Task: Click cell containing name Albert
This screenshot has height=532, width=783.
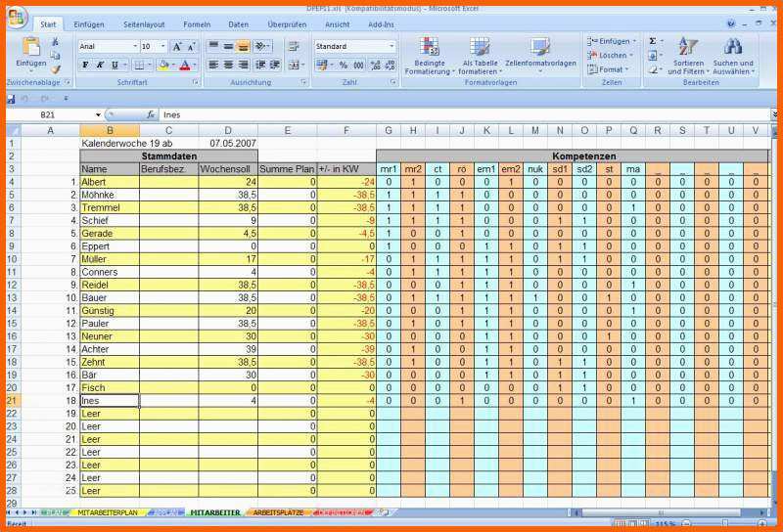Action: [109, 182]
